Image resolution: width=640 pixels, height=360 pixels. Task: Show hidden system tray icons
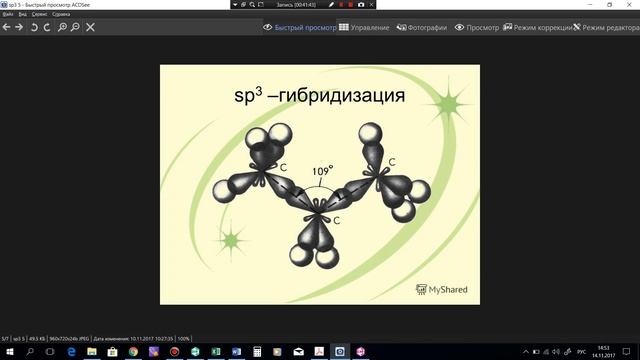(526, 351)
